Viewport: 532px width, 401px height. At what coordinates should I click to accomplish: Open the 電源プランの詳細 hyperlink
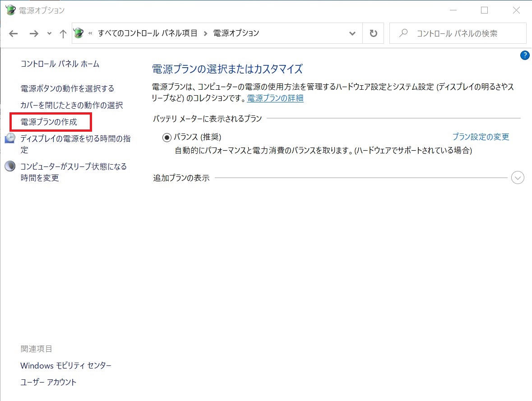[x=274, y=98]
